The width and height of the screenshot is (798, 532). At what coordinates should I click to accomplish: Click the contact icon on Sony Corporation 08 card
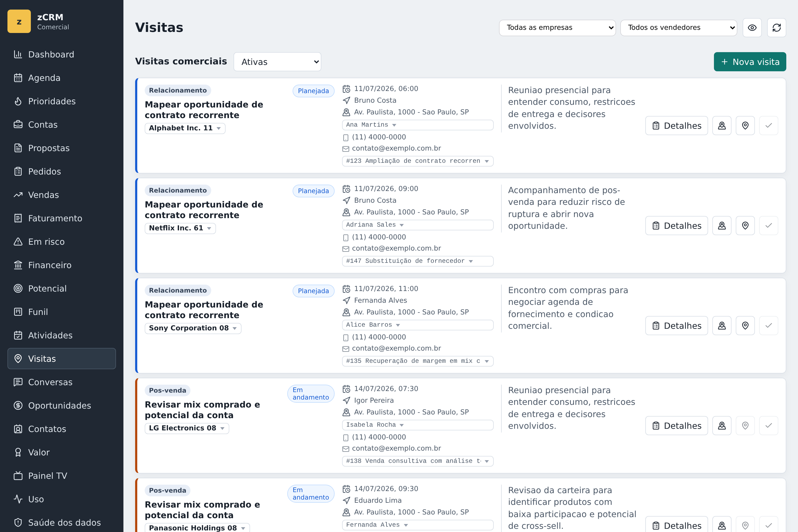(x=722, y=326)
